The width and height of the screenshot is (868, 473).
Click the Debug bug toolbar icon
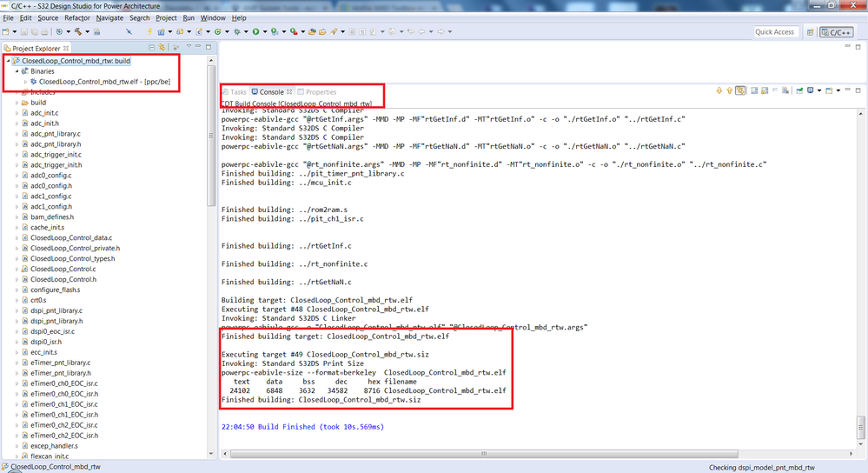tap(237, 31)
